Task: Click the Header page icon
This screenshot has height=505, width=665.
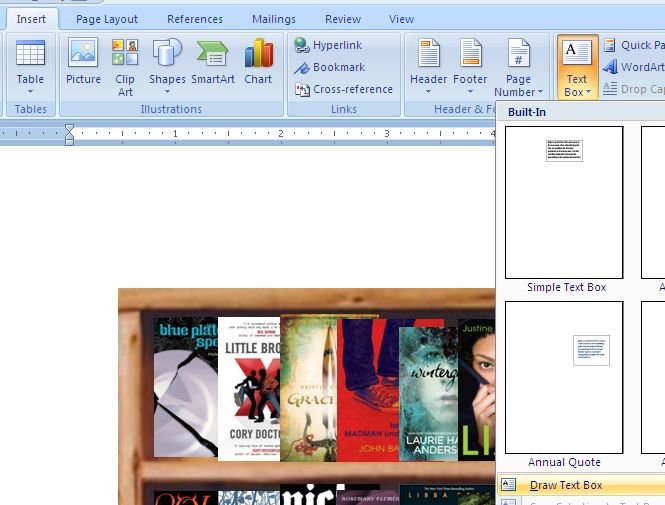Action: click(428, 53)
